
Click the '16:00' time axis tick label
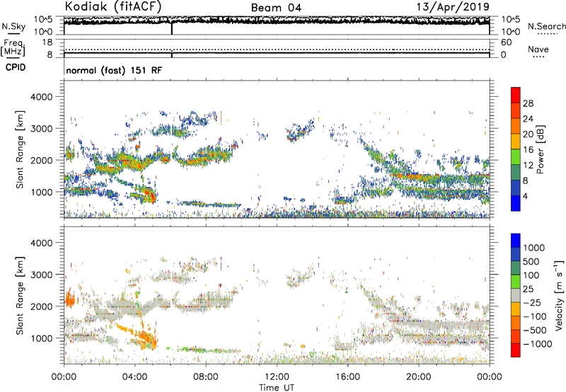coord(347,377)
